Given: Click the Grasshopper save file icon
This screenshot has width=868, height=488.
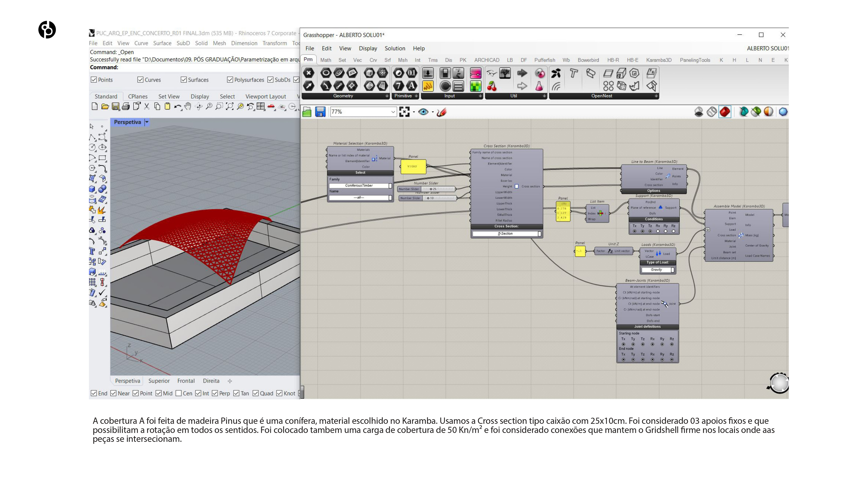Looking at the screenshot, I should 320,112.
